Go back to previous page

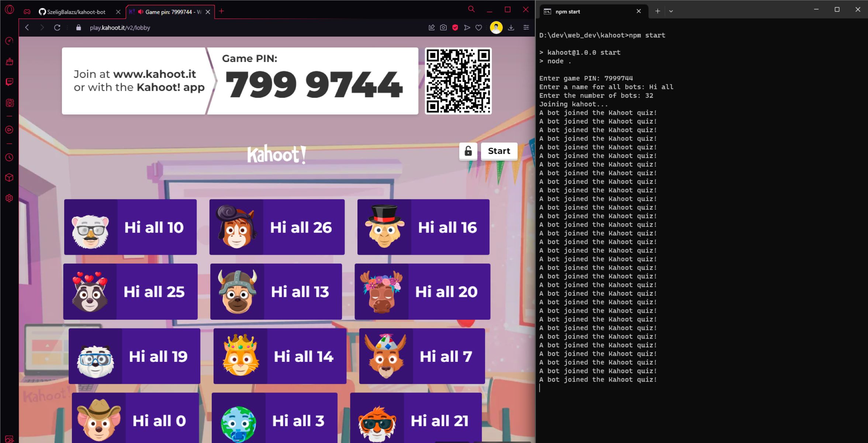[27, 28]
